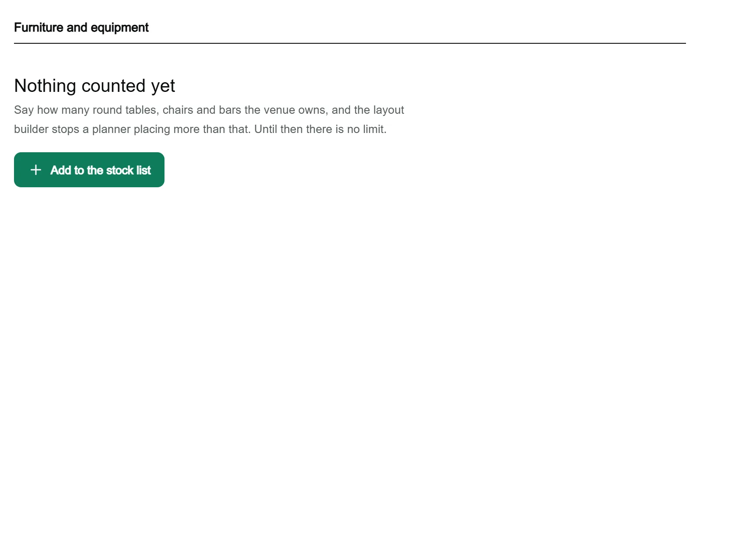Click the Add to the stock list button
The height and width of the screenshot is (560, 756).
pyautogui.click(x=89, y=170)
